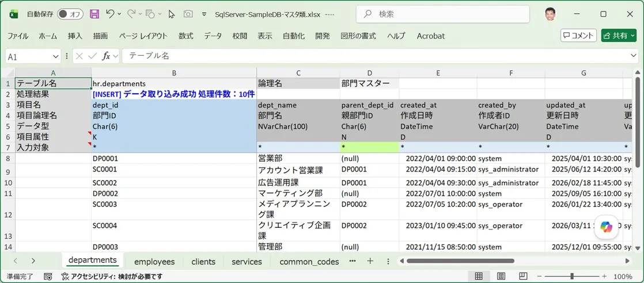644x283 pixels.
Task: Select row 12 header
Action: (x=8, y=209)
